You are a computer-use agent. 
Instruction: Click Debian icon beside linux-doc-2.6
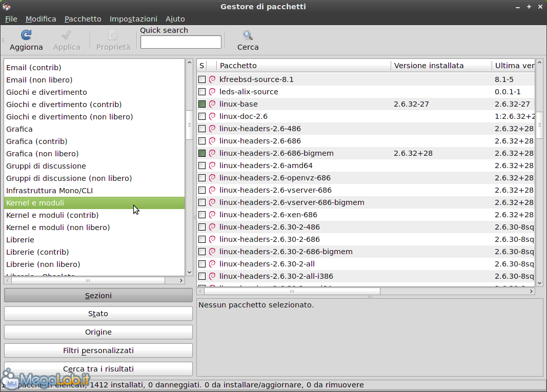(x=212, y=116)
